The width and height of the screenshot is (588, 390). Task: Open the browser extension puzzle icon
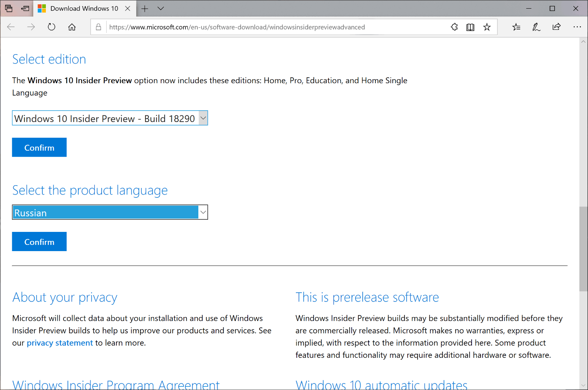pyautogui.click(x=454, y=27)
